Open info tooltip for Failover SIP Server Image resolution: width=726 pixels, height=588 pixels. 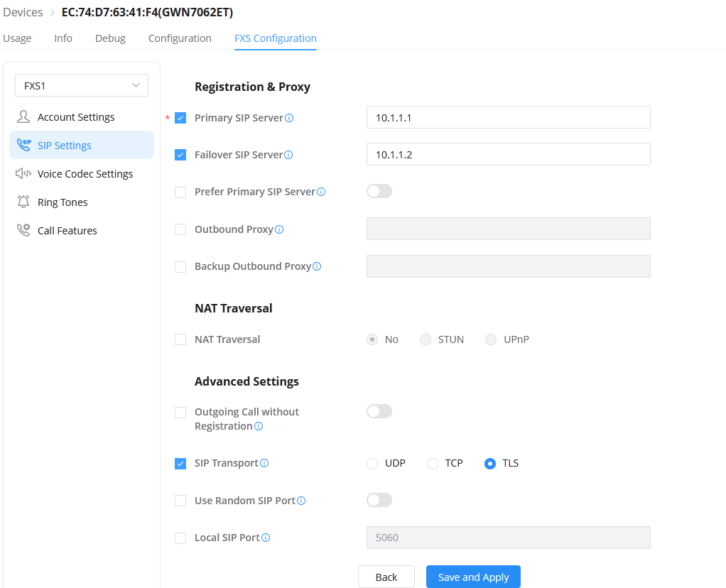click(288, 155)
